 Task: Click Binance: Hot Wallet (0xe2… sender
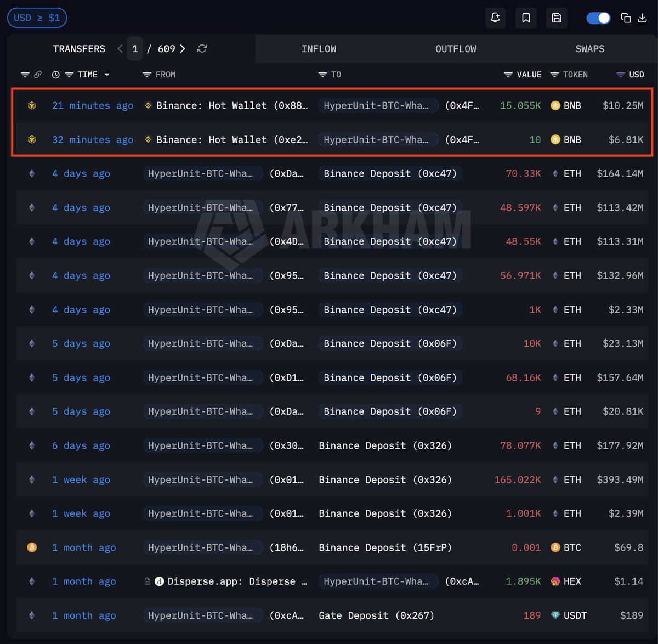coord(232,139)
